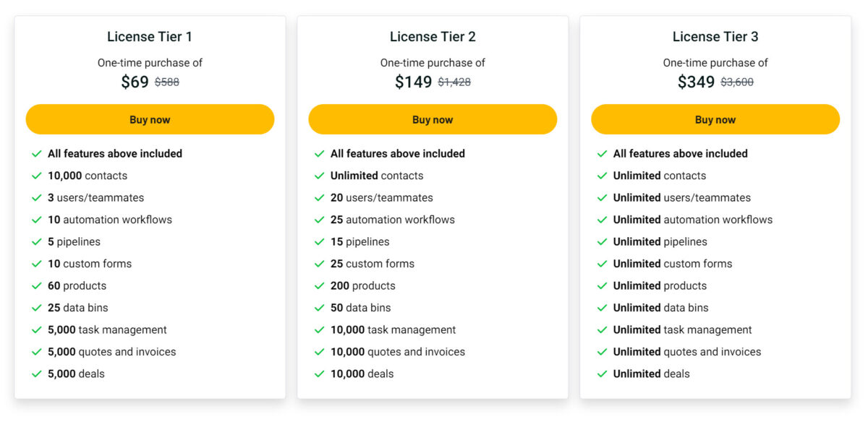
Task: Click the checkmark beside Unlimited deals
Action: point(601,374)
